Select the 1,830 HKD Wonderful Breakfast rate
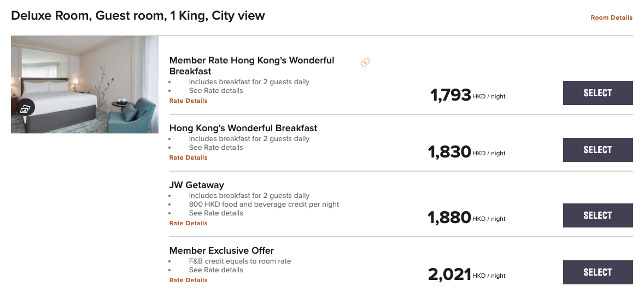Screen dimensions: 644x292 pyautogui.click(x=598, y=149)
